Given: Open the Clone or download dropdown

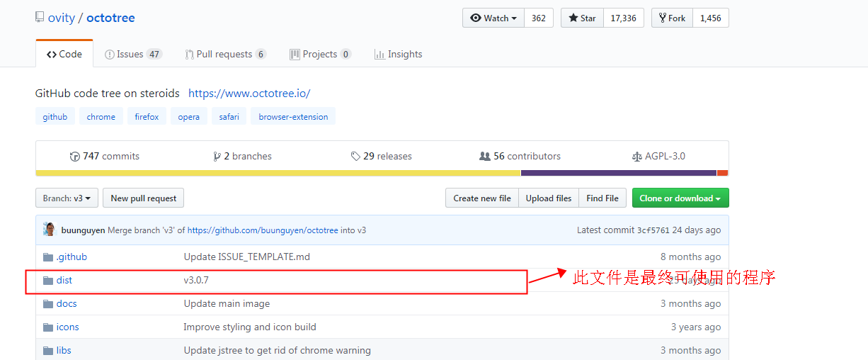Looking at the screenshot, I should (680, 198).
